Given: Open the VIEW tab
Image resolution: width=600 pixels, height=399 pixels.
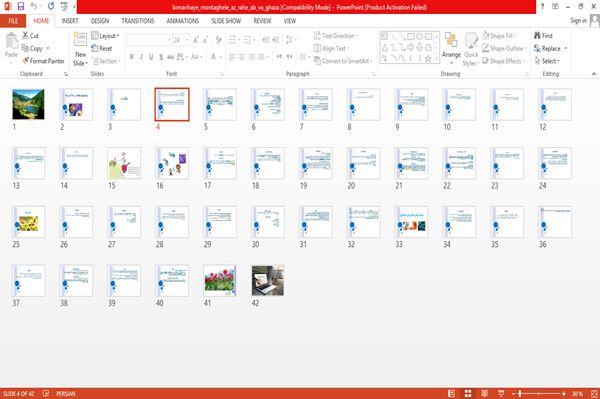Looking at the screenshot, I should (290, 21).
